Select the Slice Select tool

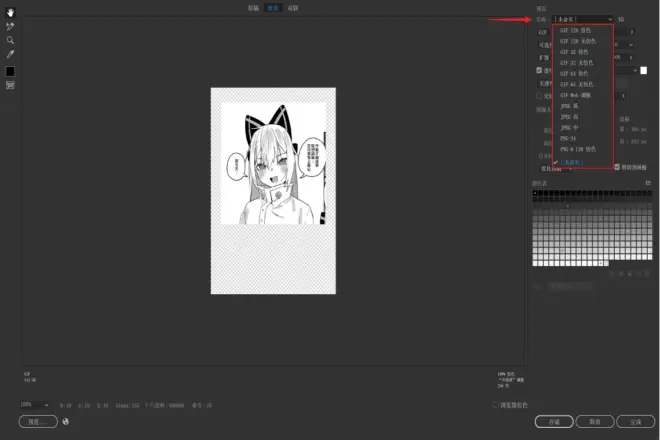pyautogui.click(x=10, y=27)
